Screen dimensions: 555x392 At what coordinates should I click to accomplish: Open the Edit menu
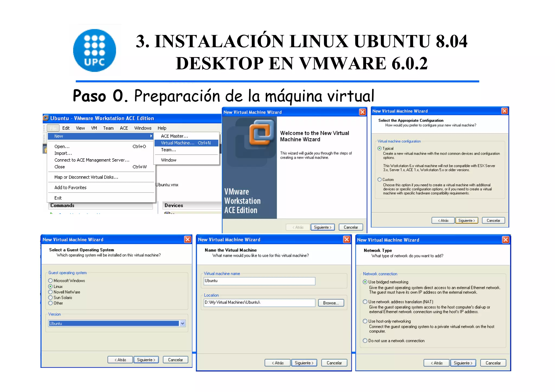[66, 128]
